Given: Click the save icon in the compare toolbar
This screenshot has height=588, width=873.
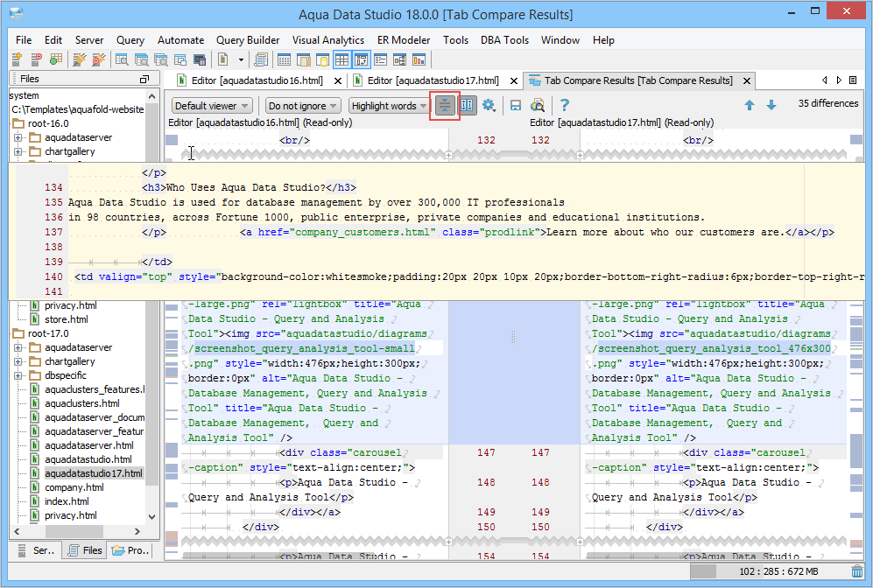Looking at the screenshot, I should click(516, 106).
